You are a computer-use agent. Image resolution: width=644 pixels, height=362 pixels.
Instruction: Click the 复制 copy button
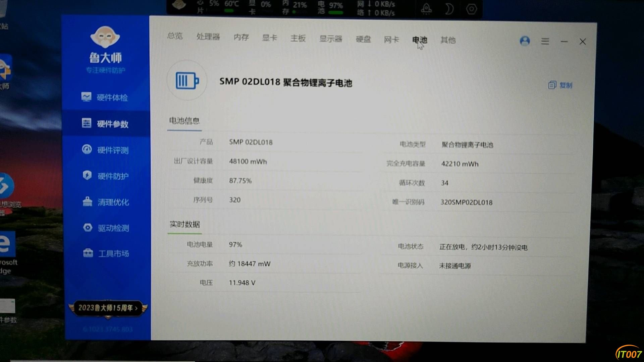pos(560,85)
